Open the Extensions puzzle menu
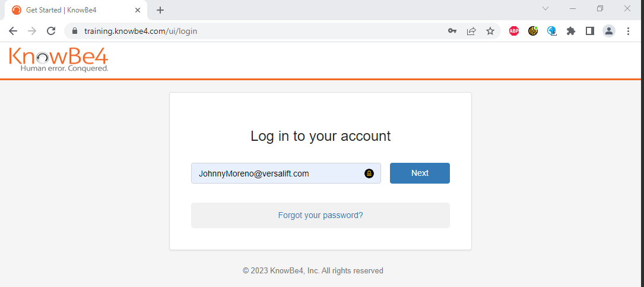The image size is (644, 287). pyautogui.click(x=571, y=31)
